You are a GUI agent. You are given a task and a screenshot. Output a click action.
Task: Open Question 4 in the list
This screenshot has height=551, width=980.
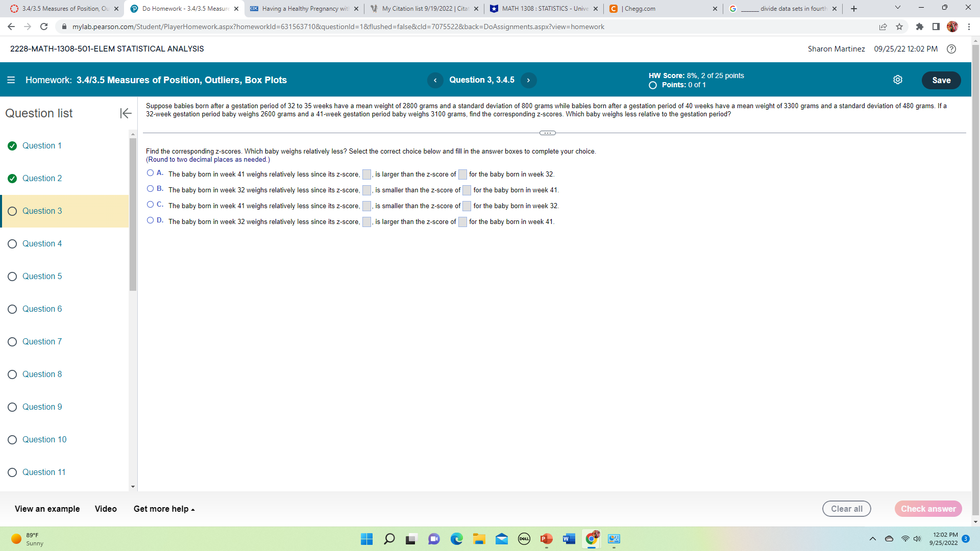tap(42, 244)
